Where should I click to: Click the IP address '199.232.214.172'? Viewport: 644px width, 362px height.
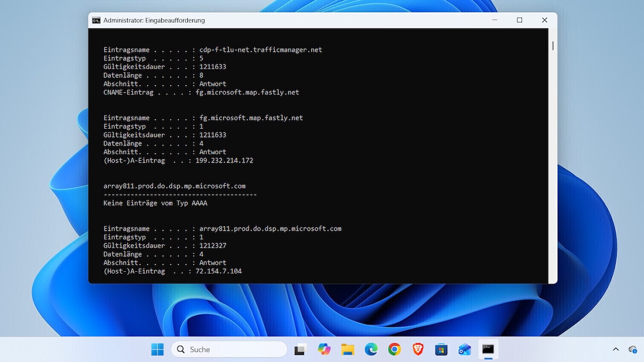224,160
